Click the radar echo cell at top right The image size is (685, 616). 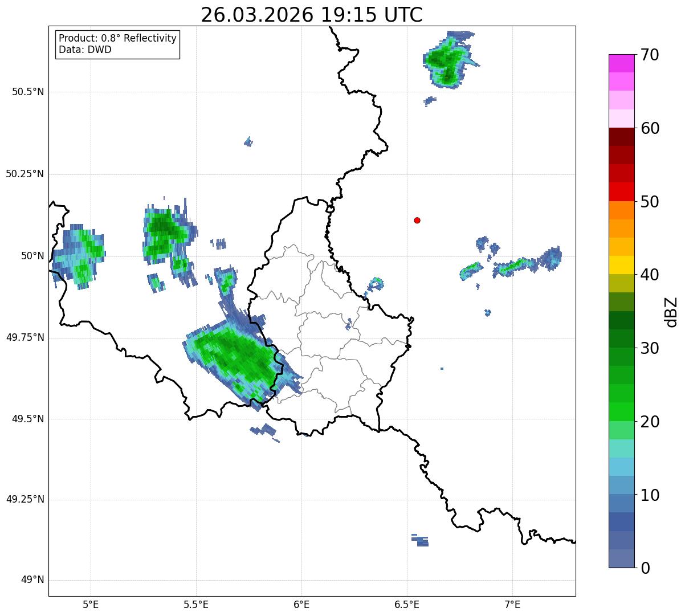450,59
